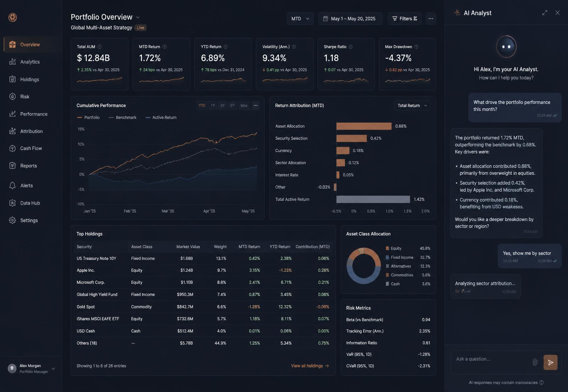The height and width of the screenshot is (392, 568).
Task: Open the MTD period dropdown
Action: tap(300, 18)
